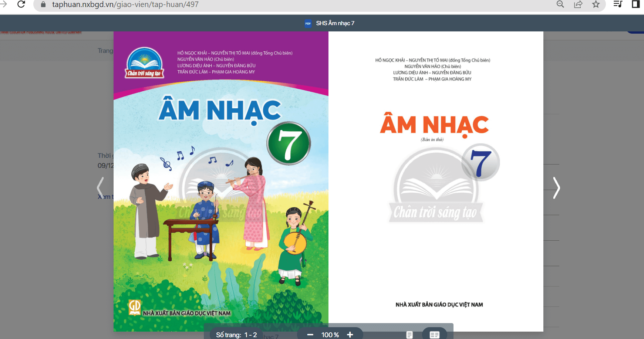Go to previous pages with left arrow
The width and height of the screenshot is (644, 339).
[100, 188]
